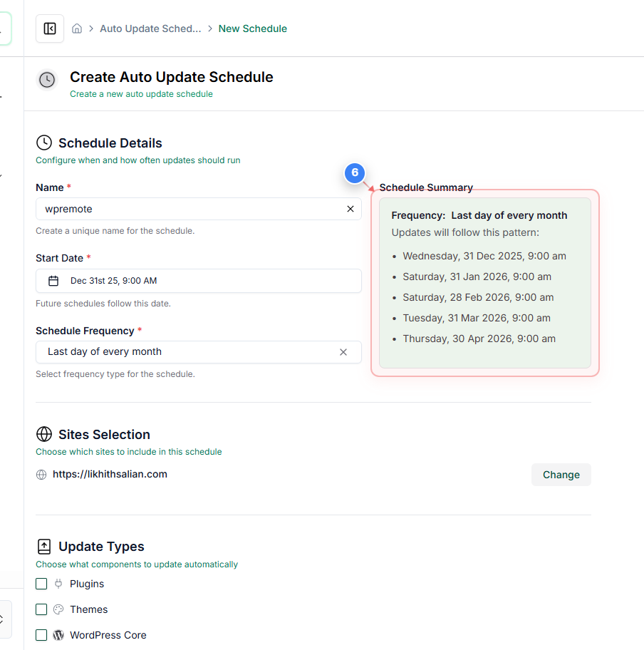Click the home icon in the breadcrumb
644x650 pixels.
pos(76,28)
